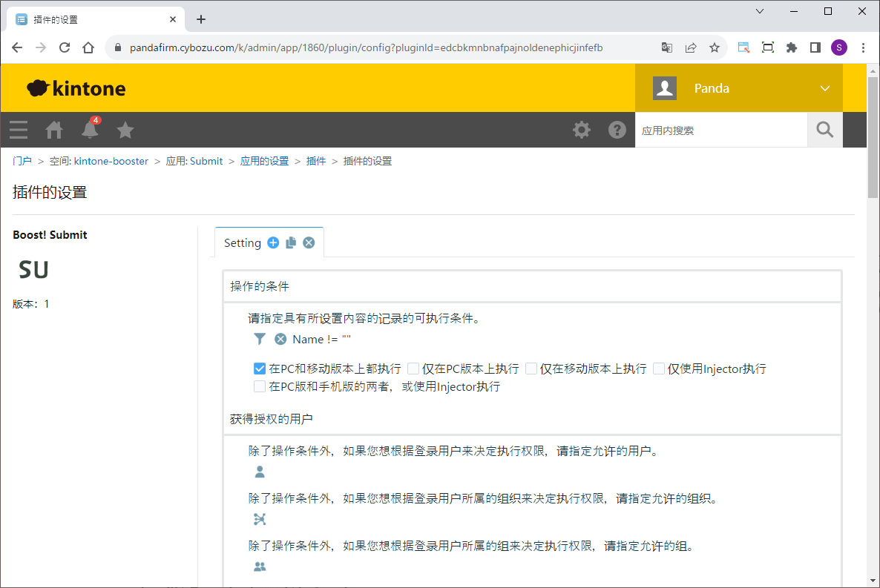Go to kintone home portal icon

tap(54, 130)
